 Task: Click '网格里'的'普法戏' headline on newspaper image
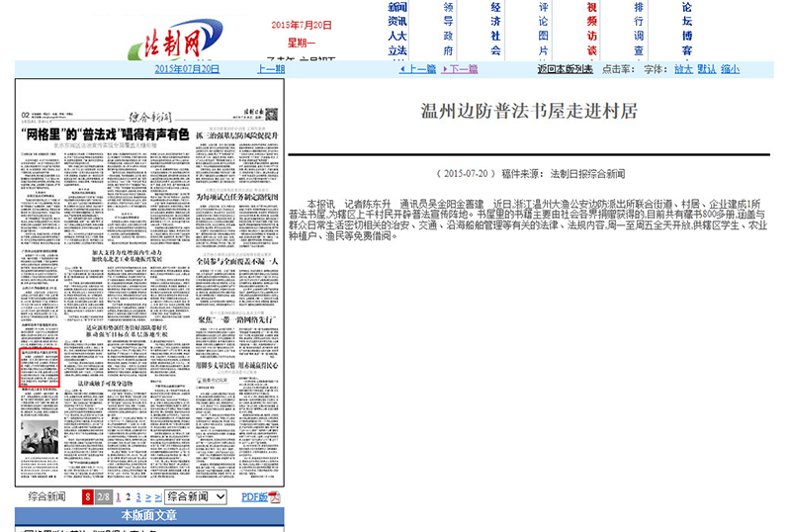[105, 134]
